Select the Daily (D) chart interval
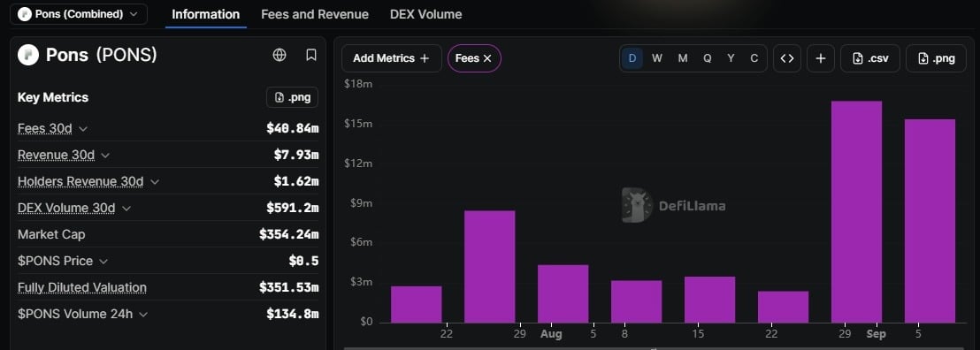The height and width of the screenshot is (350, 980). [x=632, y=58]
